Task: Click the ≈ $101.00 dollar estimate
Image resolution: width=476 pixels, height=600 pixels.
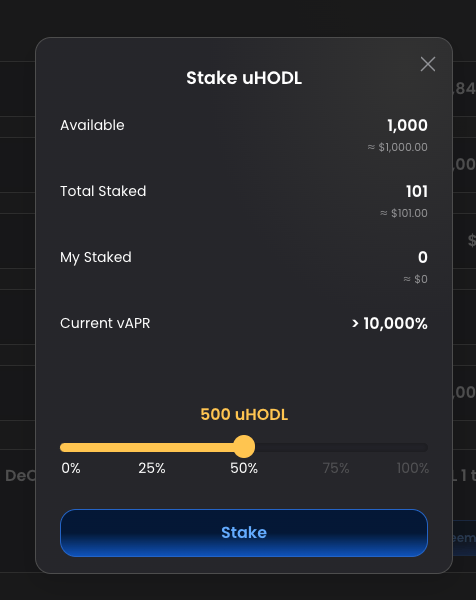Action: (x=404, y=213)
